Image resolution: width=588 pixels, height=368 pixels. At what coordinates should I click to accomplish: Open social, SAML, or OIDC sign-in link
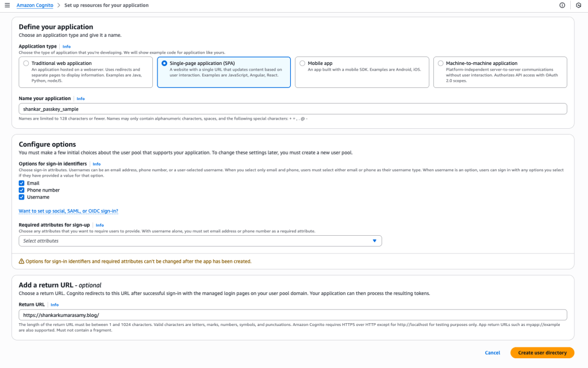68,211
